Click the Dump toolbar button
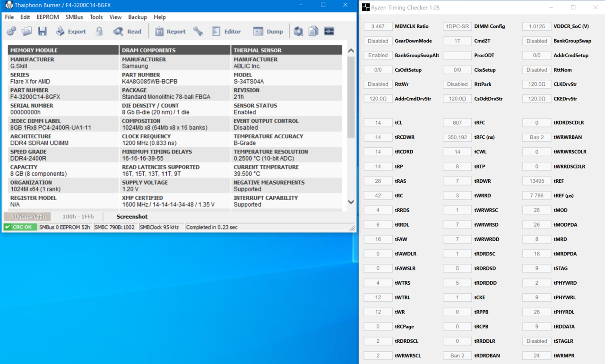Viewport: 605px width, 364px height. pos(268,32)
